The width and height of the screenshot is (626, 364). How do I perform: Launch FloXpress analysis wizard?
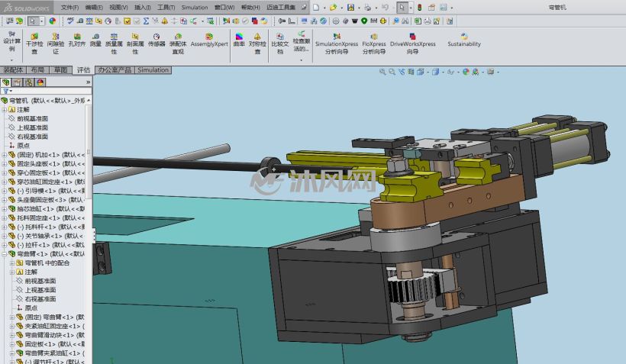tap(374, 43)
